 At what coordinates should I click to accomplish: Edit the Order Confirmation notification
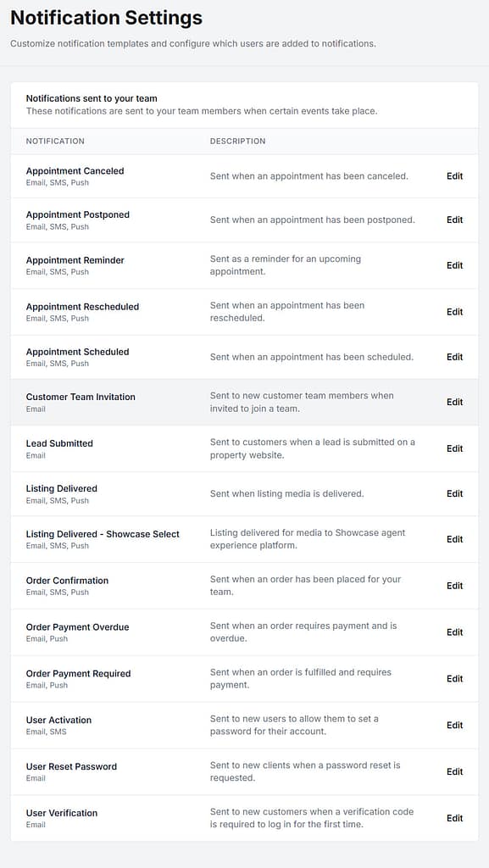[x=454, y=586]
